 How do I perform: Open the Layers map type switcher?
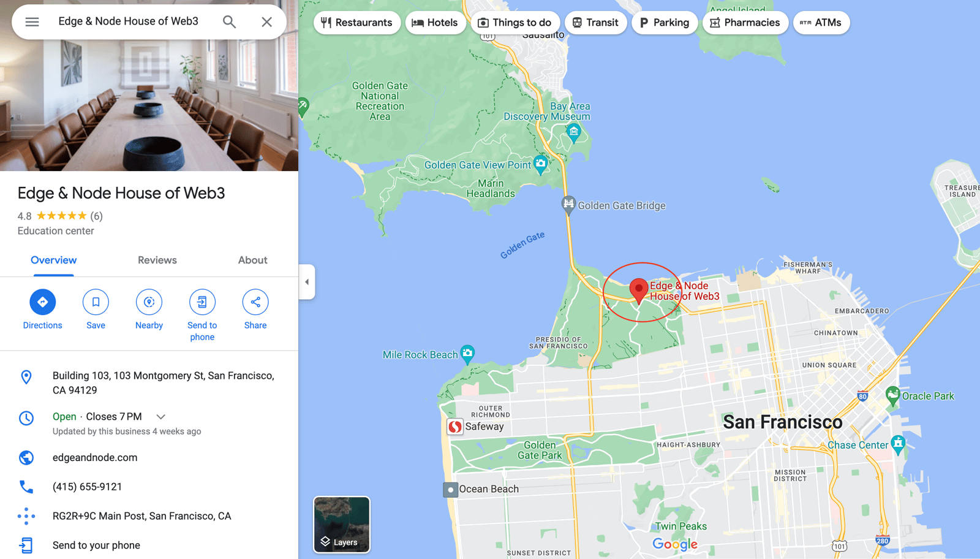click(x=342, y=525)
